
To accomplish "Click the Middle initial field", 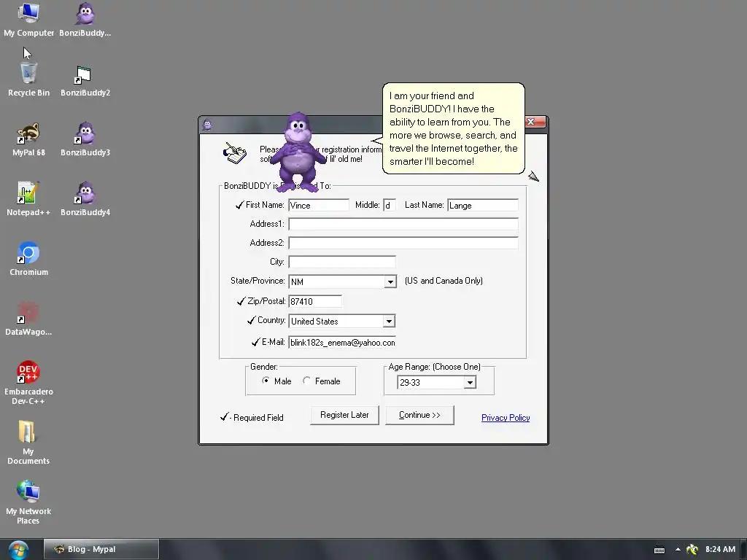I will point(389,205).
